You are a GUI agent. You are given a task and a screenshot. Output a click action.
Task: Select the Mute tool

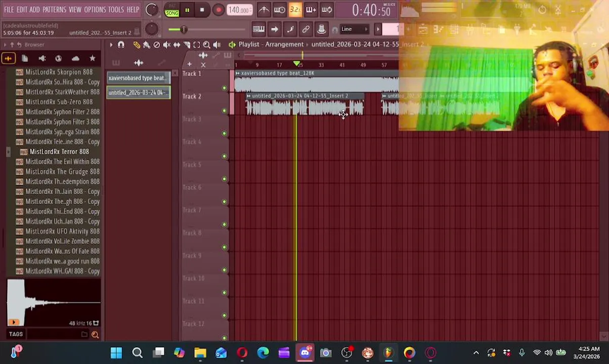166,45
